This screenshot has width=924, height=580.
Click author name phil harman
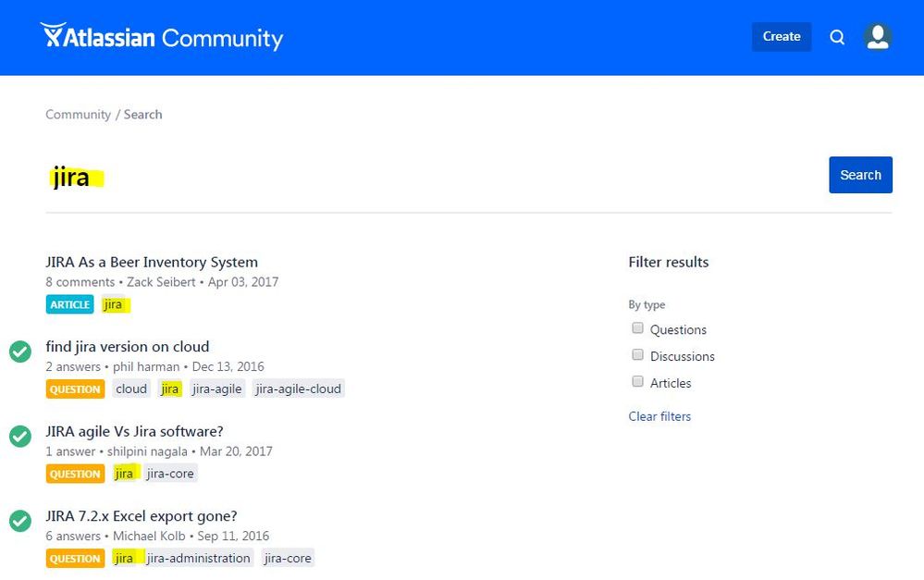click(x=146, y=366)
